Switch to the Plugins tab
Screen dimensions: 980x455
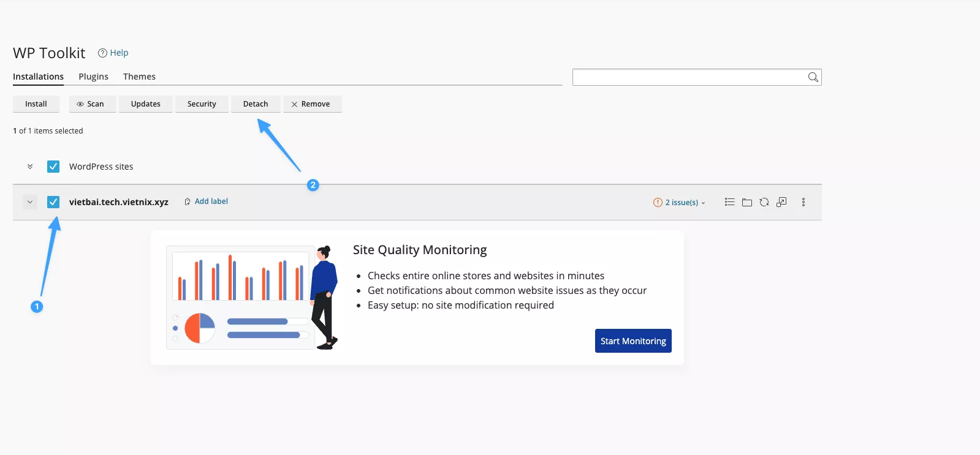[93, 77]
